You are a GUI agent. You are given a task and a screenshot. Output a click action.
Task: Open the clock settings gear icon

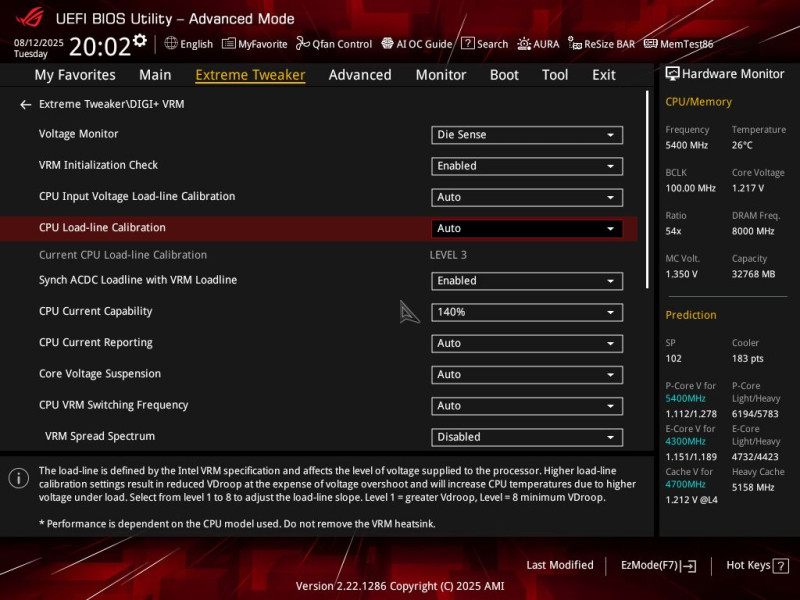pyautogui.click(x=140, y=40)
